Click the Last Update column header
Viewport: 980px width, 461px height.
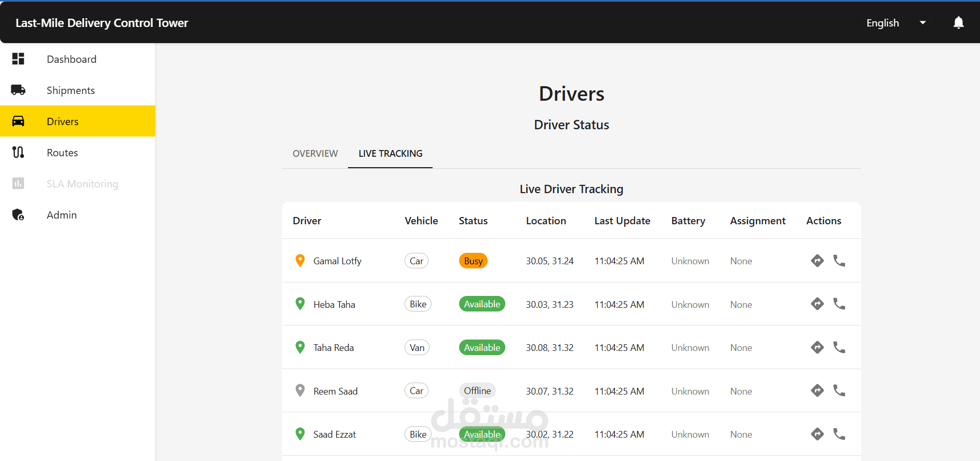click(622, 221)
